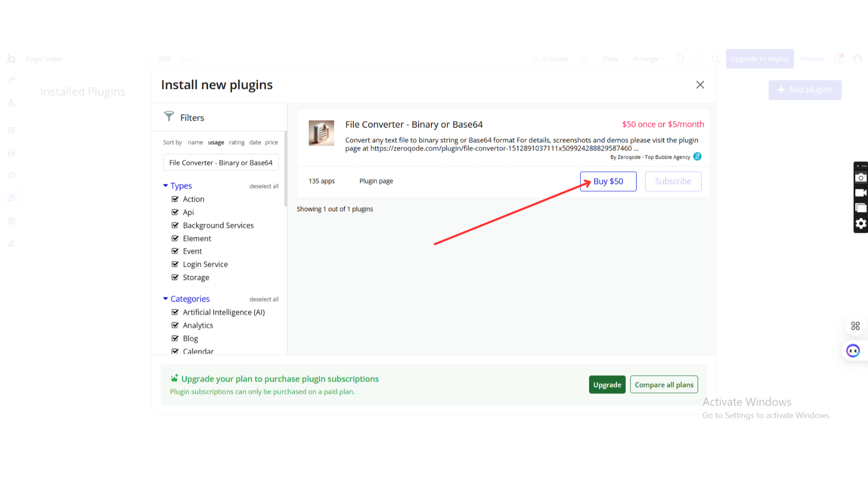
Task: Click the stacked windows gallery icon
Action: point(861,208)
